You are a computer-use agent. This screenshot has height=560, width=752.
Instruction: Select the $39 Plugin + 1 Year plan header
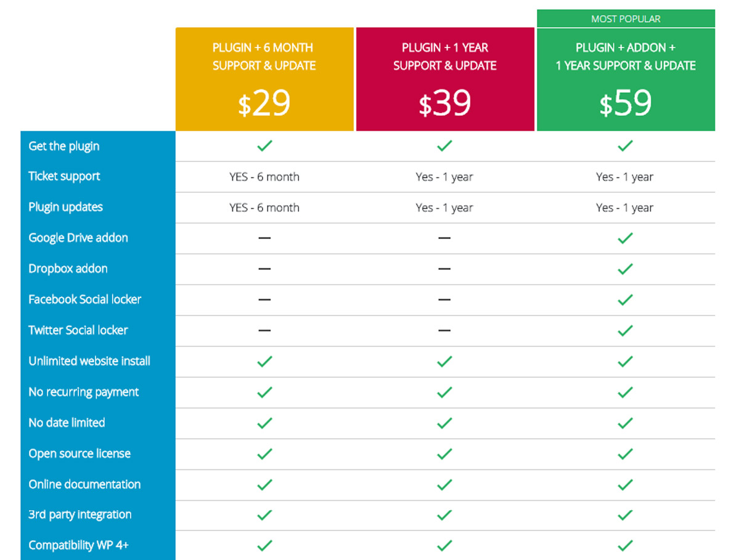pyautogui.click(x=445, y=79)
